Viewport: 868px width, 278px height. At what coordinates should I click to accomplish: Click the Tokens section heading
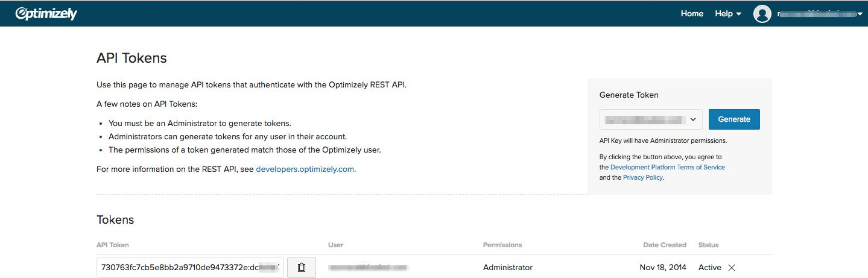[115, 220]
